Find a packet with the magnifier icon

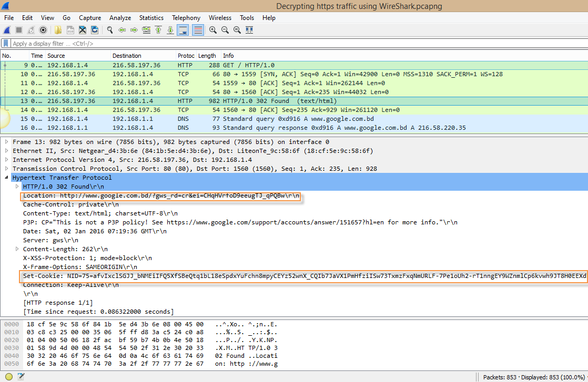(x=109, y=30)
